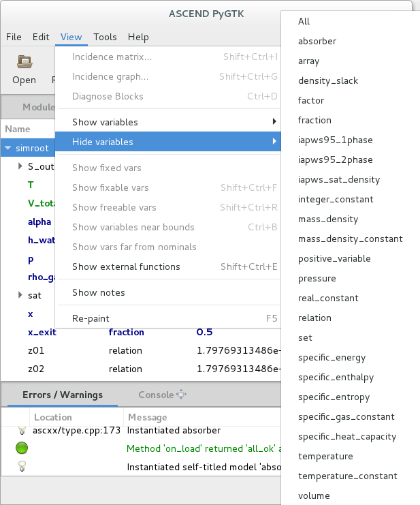
Task: Click the lightbulb icon beside 'Instantiated self-titled model'
Action: [21, 467]
